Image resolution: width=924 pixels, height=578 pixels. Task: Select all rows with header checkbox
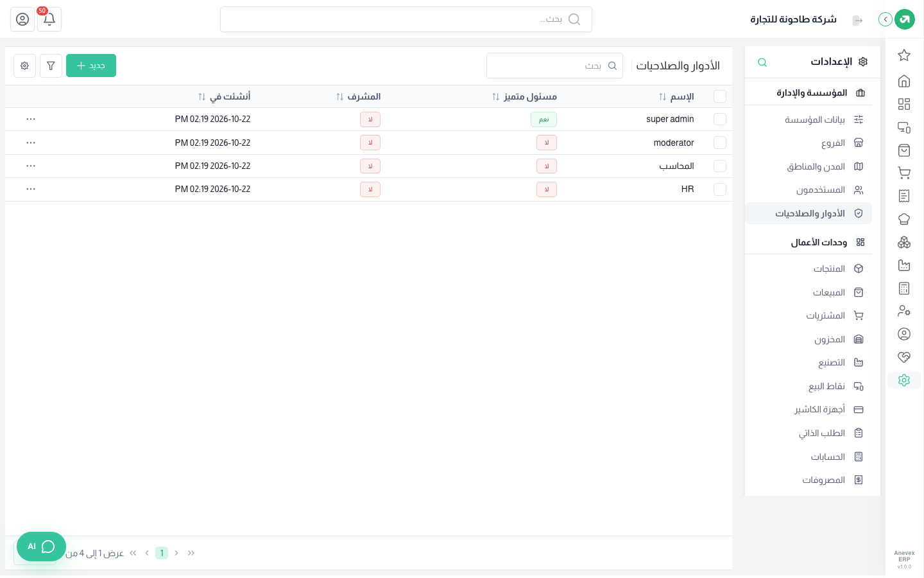click(720, 96)
